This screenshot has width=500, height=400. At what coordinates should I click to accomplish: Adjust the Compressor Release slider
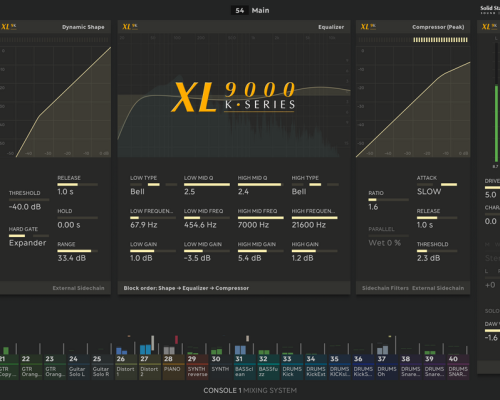(437, 218)
